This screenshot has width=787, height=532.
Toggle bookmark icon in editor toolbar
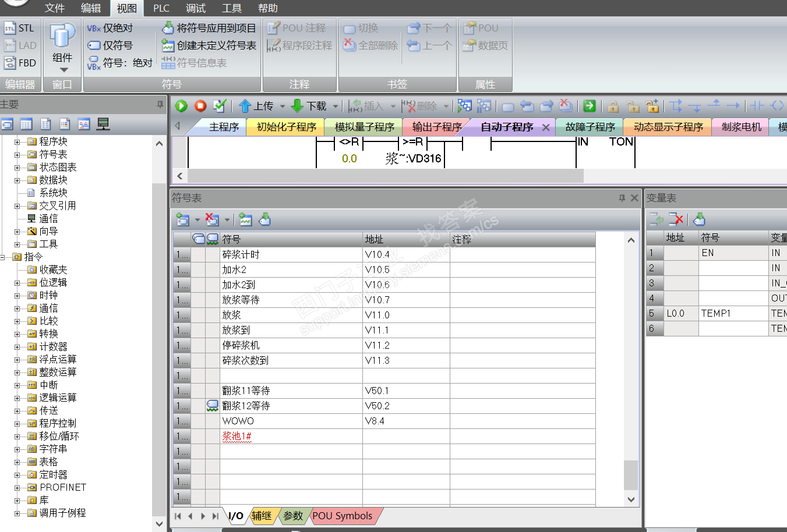[x=508, y=107]
